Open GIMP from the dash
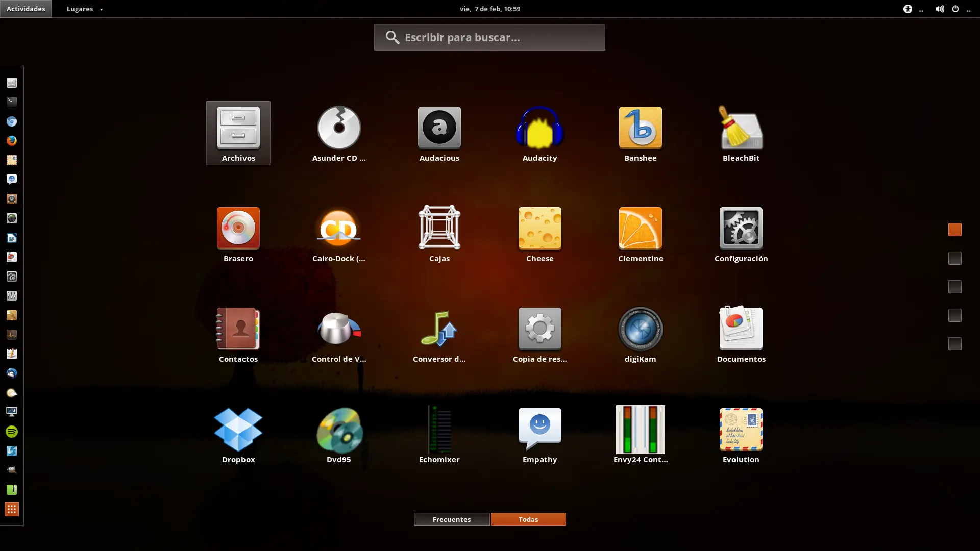Viewport: 980px width, 551px height. click(12, 470)
